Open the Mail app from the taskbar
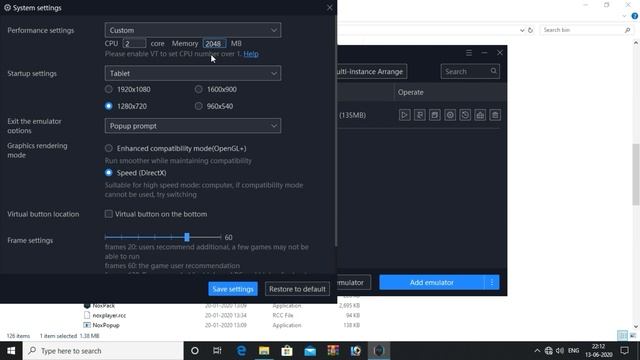Screen dimensions: 640x360 pos(310,351)
